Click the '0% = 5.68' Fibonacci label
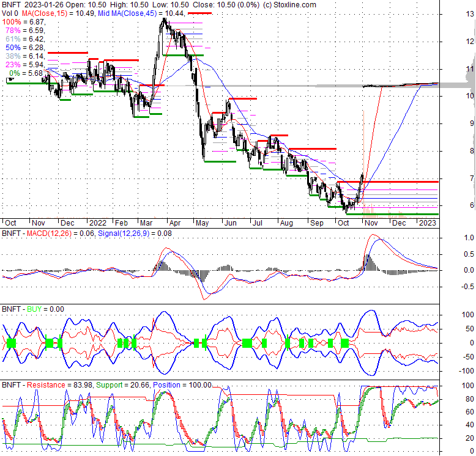476x456 pixels. click(x=27, y=73)
